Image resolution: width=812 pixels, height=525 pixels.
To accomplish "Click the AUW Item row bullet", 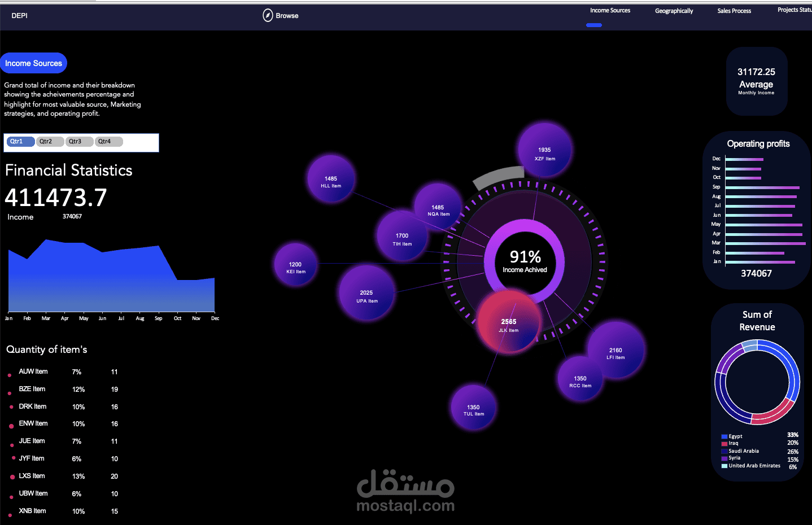I will pos(10,375).
